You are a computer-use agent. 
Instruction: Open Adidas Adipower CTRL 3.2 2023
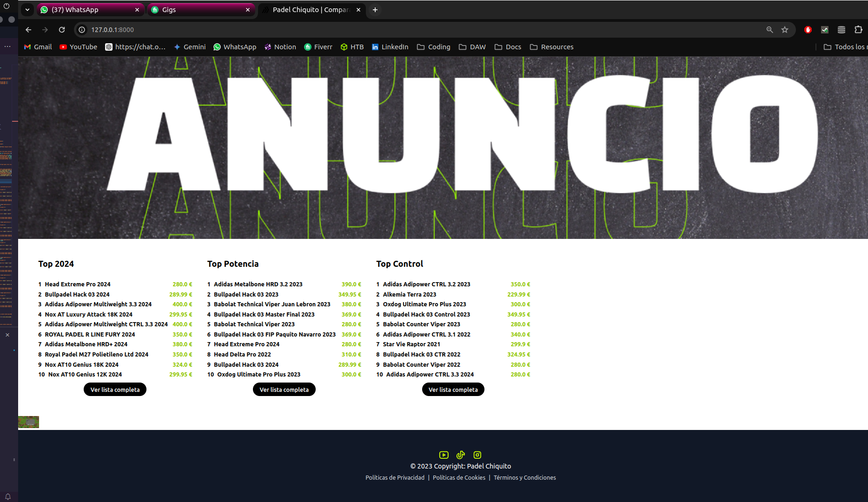(426, 284)
